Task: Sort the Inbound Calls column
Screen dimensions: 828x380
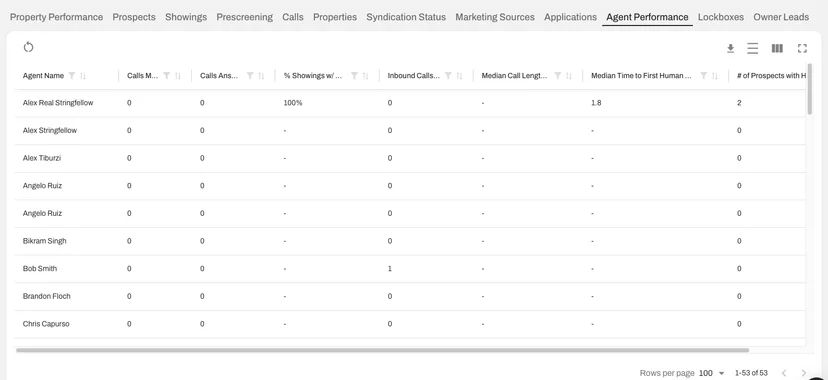Action: (459, 76)
